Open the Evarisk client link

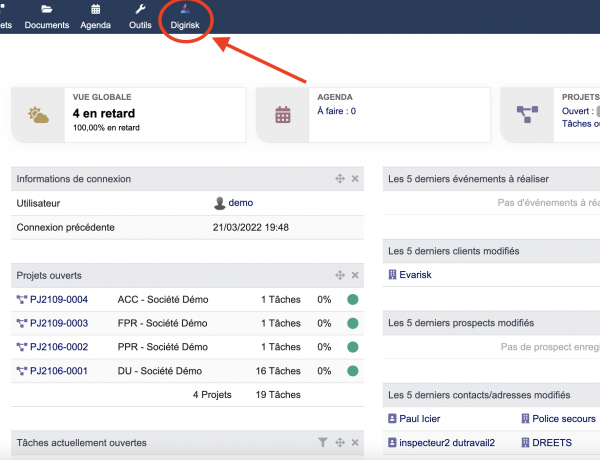(415, 275)
